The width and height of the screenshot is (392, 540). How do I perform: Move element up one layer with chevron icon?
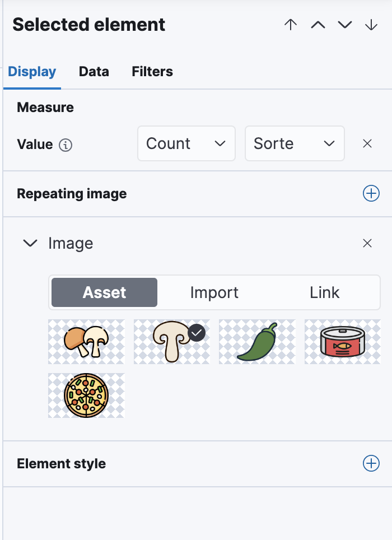(x=318, y=25)
